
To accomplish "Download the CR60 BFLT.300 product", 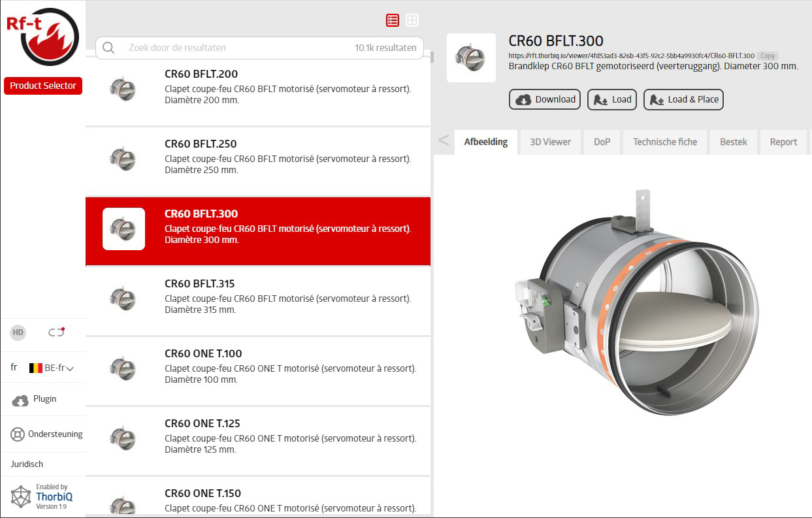I will [545, 99].
